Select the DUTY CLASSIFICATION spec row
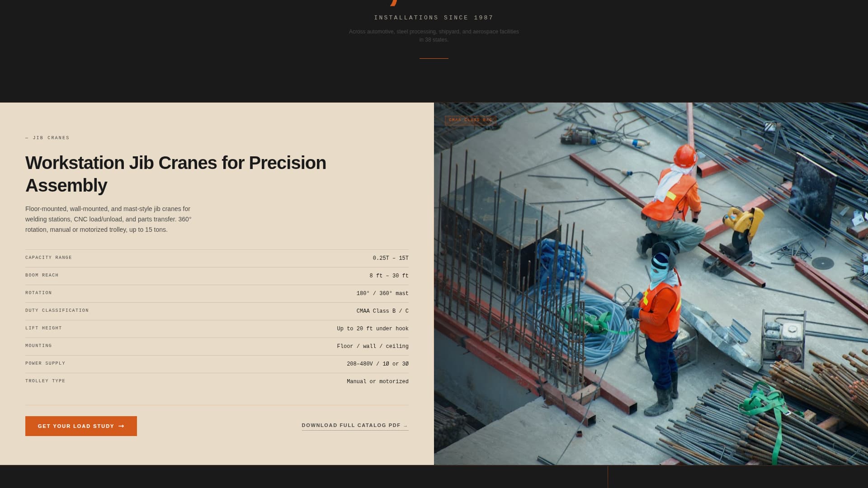This screenshot has height=488, width=868. [x=217, y=311]
